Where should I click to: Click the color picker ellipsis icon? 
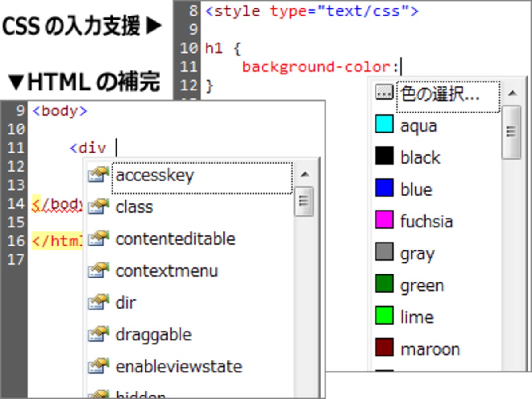[384, 92]
